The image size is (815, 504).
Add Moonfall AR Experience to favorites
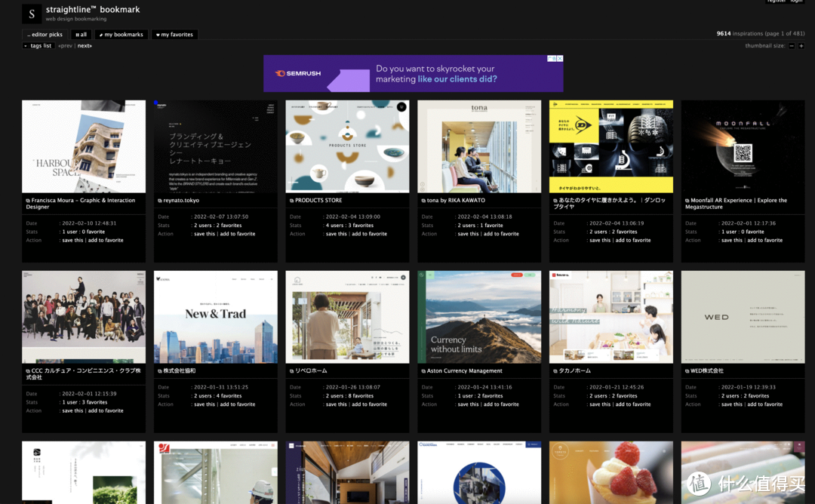(765, 241)
